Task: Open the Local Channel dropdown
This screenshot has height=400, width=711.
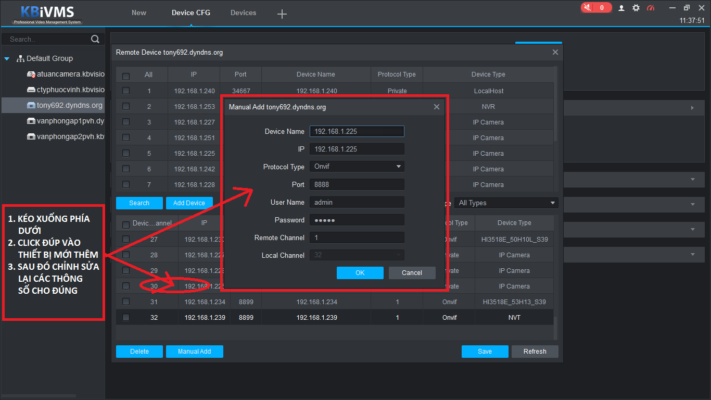Action: [357, 255]
